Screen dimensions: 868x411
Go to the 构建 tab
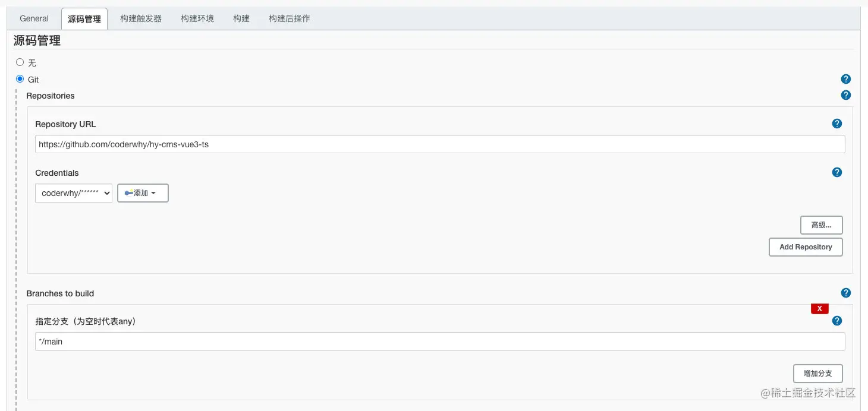241,18
